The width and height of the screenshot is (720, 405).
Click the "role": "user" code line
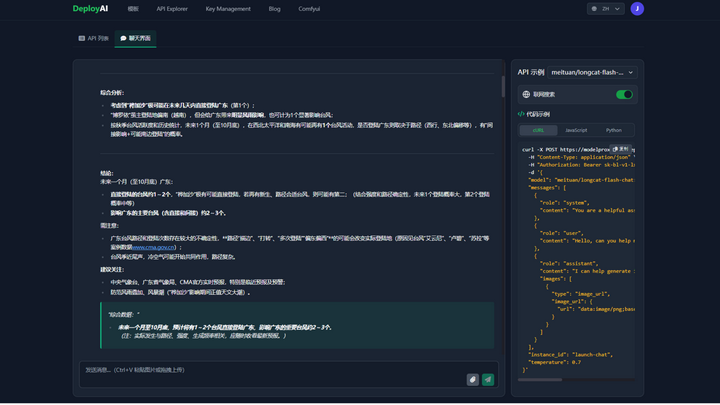click(562, 233)
